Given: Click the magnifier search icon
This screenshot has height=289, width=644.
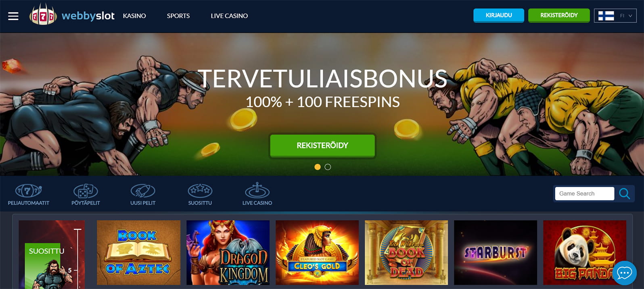Looking at the screenshot, I should [x=624, y=194].
